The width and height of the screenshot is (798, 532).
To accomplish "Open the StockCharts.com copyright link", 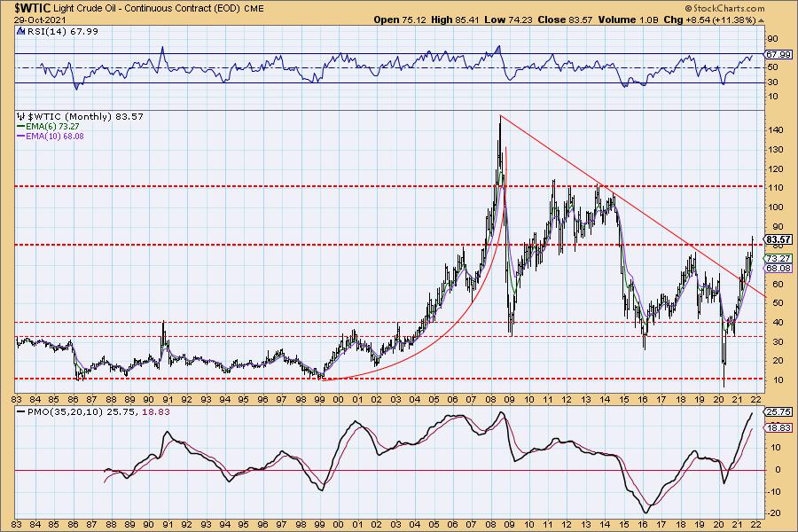I will (724, 8).
